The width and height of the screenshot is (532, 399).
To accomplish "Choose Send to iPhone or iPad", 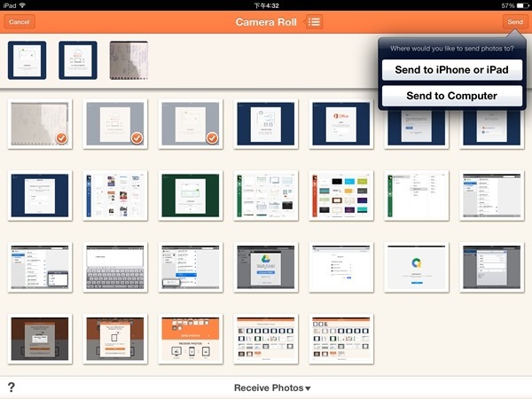I will (451, 70).
